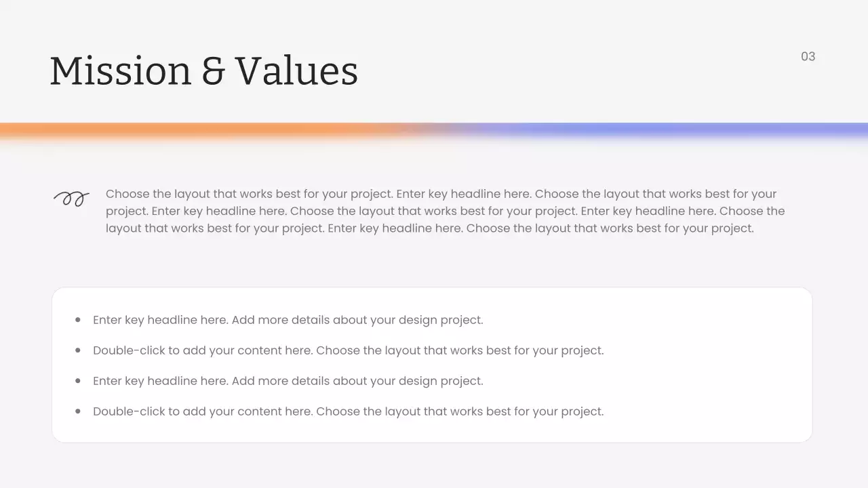The image size is (868, 488).
Task: Click the ampersand in the slide title
Action: pos(213,71)
